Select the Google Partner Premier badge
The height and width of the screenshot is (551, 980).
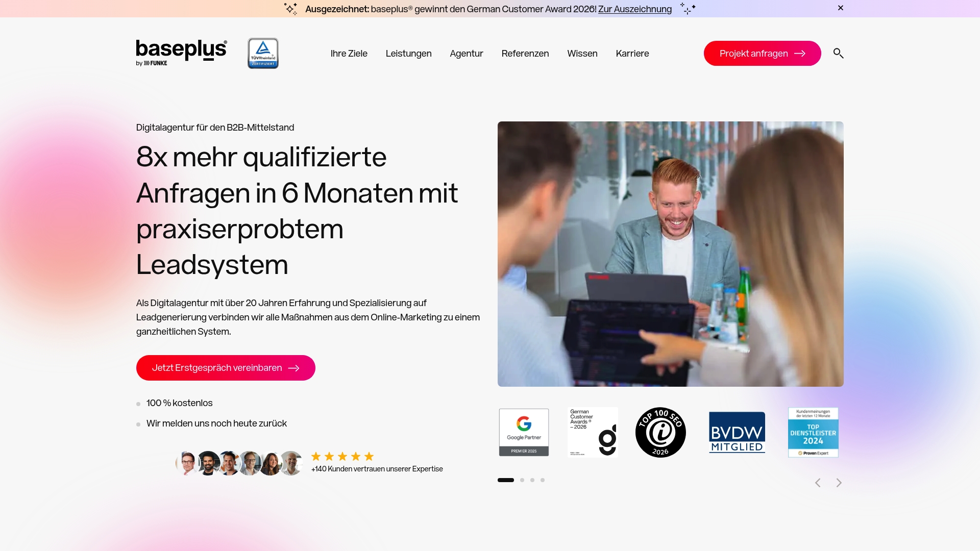pyautogui.click(x=523, y=432)
